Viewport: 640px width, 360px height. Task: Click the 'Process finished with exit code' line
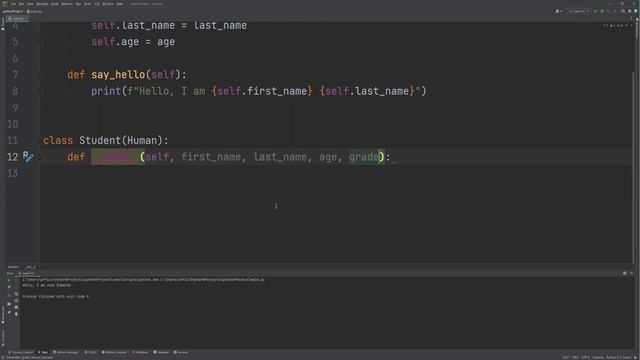tap(56, 296)
